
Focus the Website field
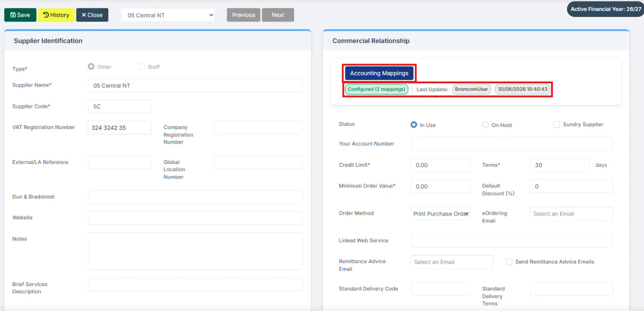(195, 217)
